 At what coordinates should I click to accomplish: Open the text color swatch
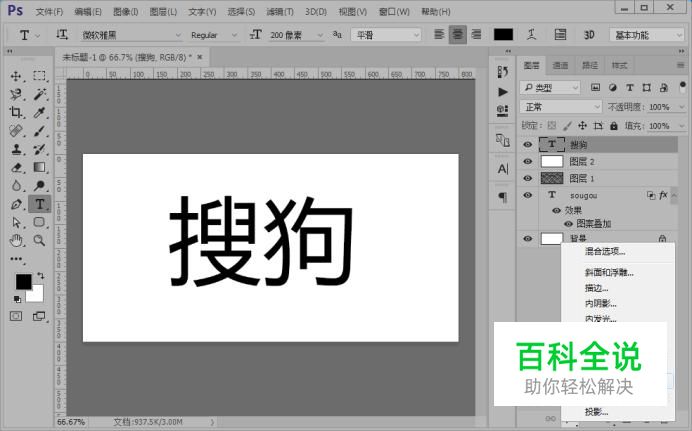pyautogui.click(x=504, y=34)
